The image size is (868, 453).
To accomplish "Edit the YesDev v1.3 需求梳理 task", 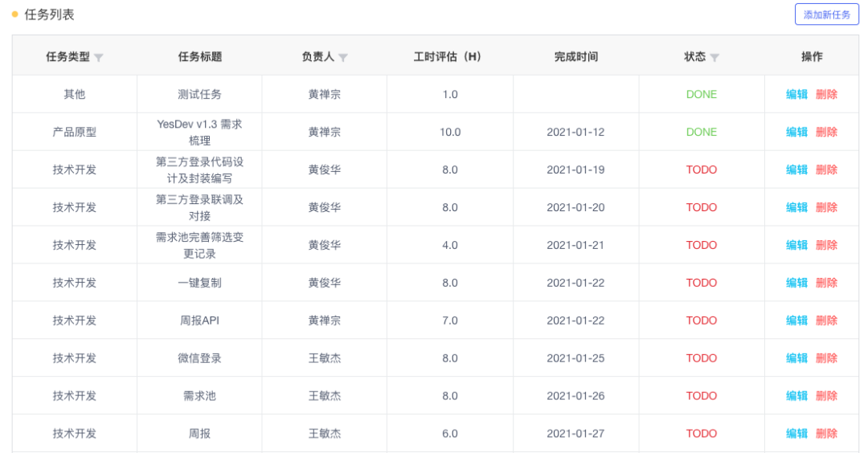I will pyautogui.click(x=796, y=133).
